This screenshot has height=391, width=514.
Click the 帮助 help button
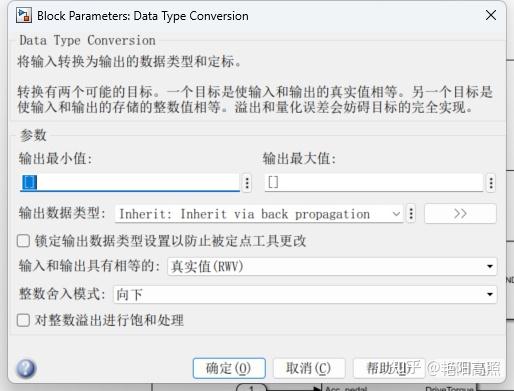coord(389,368)
